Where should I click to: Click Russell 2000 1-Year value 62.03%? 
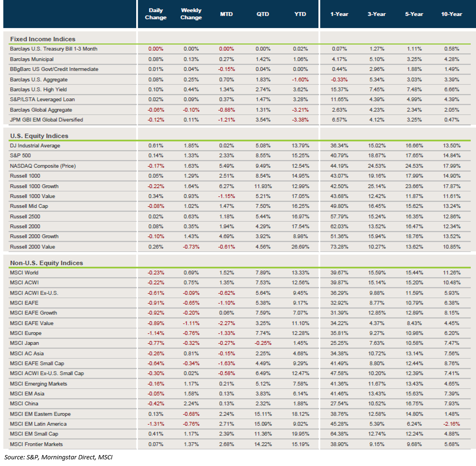(339, 227)
